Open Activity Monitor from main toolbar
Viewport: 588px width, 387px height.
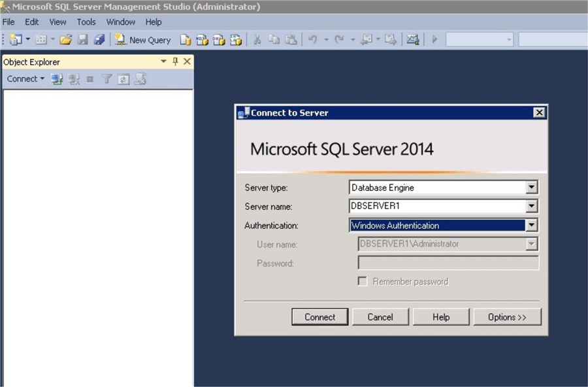coord(412,39)
